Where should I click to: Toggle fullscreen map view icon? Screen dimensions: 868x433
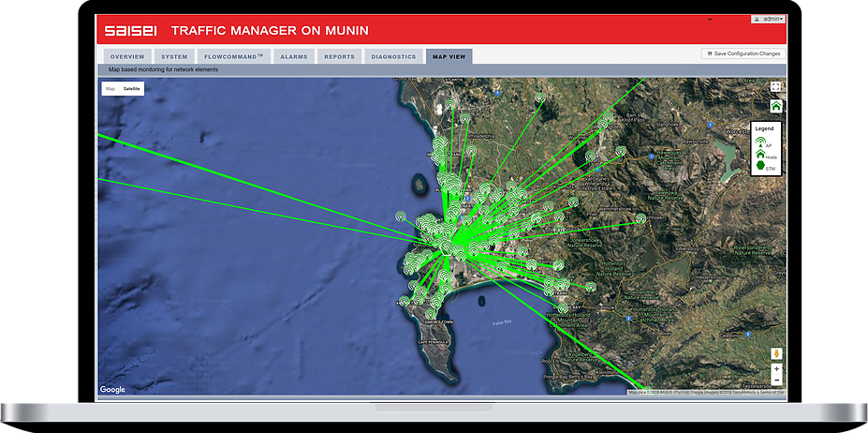pos(775,87)
